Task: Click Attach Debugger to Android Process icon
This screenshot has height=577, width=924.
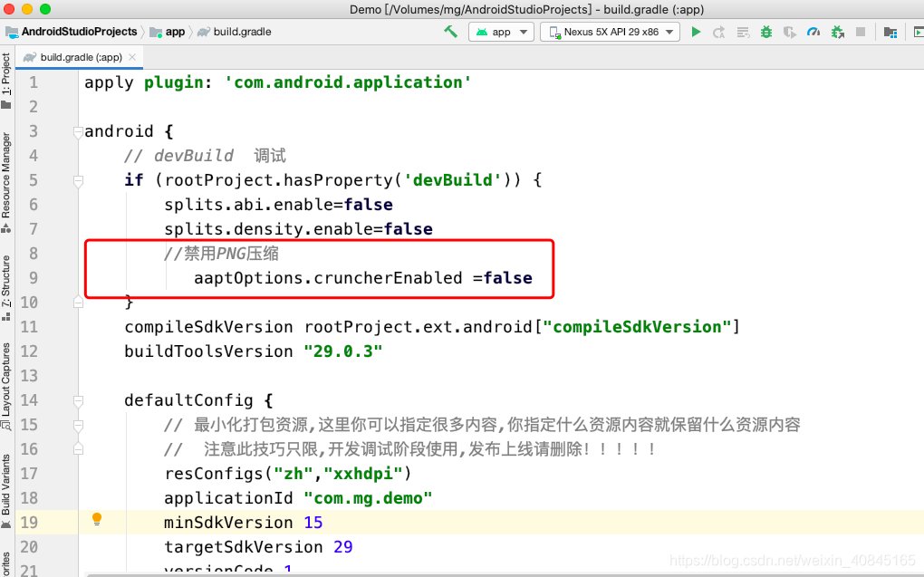Action: tap(837, 32)
